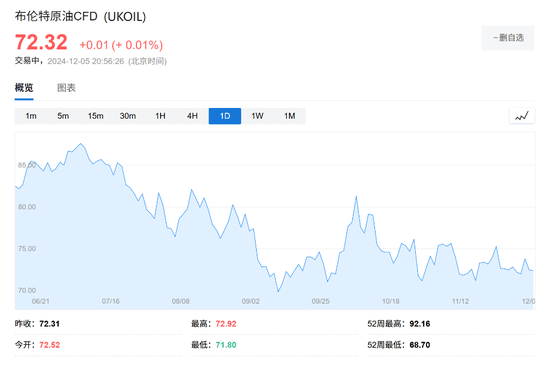Screen dimensions: 550x369
Task: Click the current price 72.32
Action: (x=41, y=42)
